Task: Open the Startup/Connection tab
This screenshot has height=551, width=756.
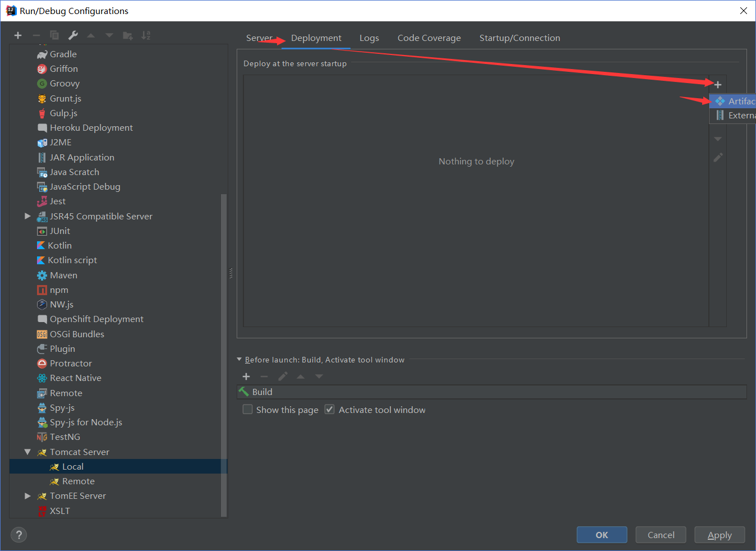Action: [x=520, y=38]
